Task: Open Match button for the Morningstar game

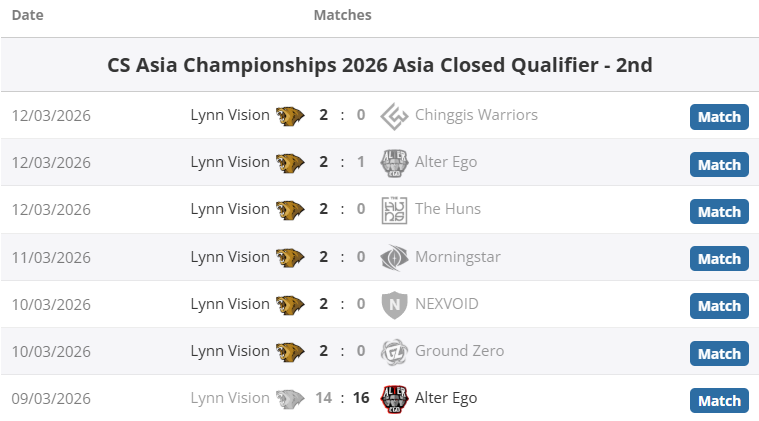Action: [719, 259]
